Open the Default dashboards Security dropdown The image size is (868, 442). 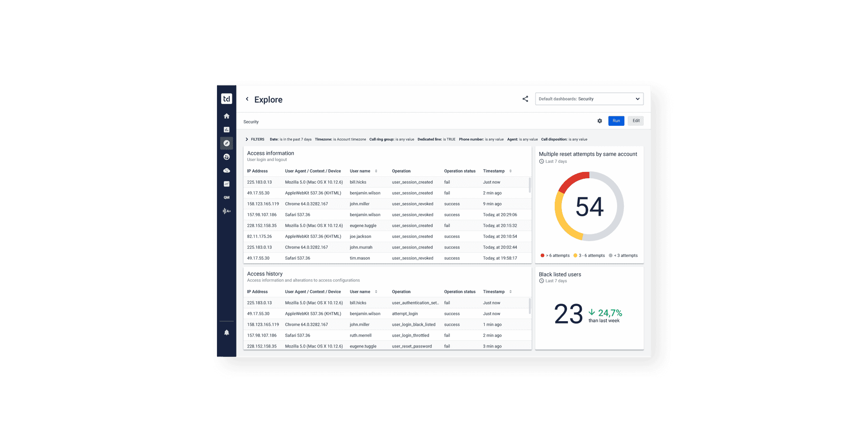tap(589, 99)
